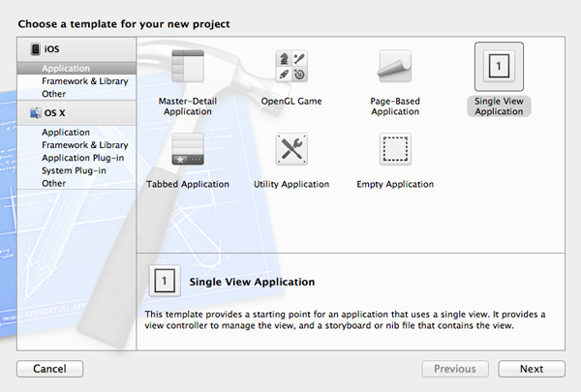
Task: Select Other under iOS section
Action: 54,94
